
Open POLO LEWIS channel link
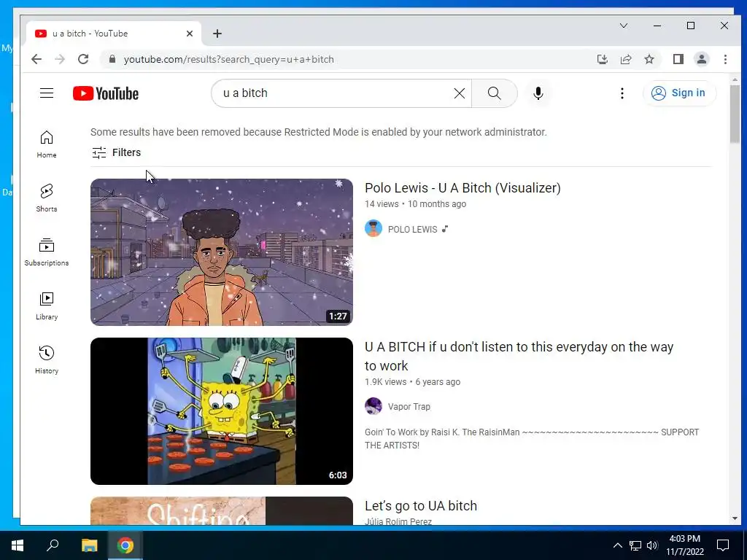point(412,230)
